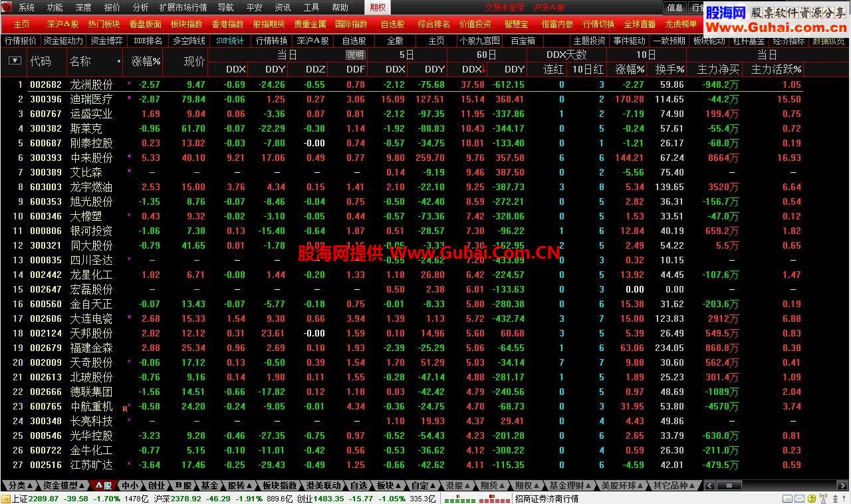851x504 pixels.
Task: Switch to the 中小 bottom tab
Action: (x=130, y=485)
